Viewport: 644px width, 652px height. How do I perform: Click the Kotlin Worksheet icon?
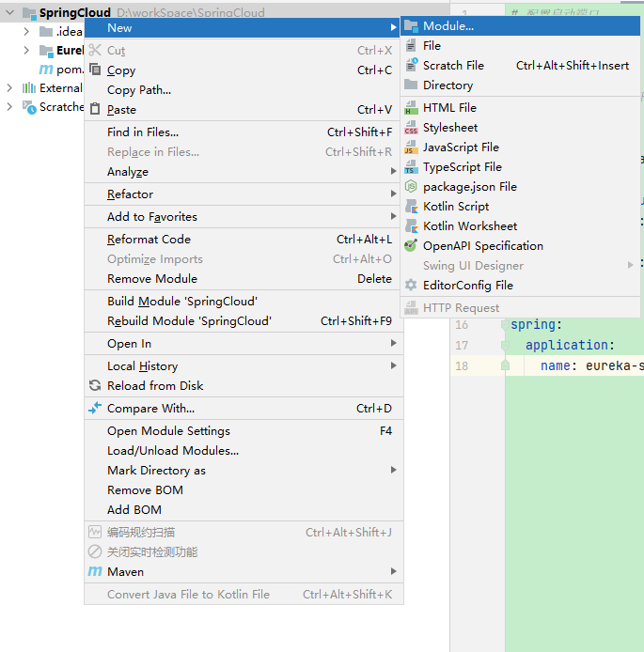click(x=412, y=226)
